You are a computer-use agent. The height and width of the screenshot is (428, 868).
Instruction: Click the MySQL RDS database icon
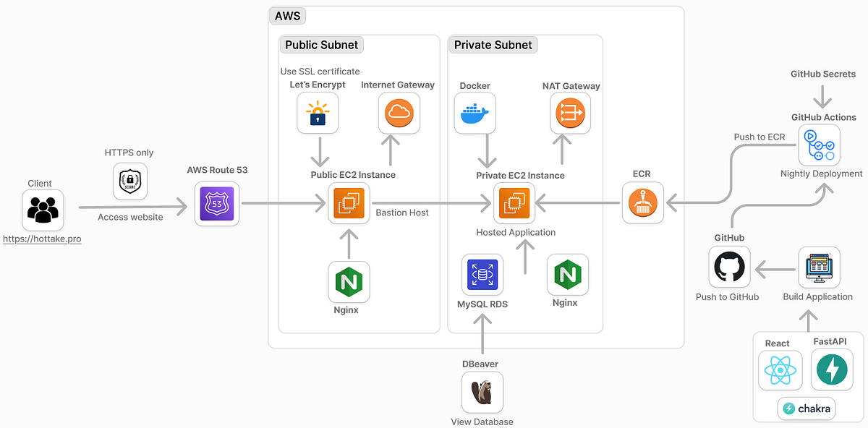tap(482, 275)
